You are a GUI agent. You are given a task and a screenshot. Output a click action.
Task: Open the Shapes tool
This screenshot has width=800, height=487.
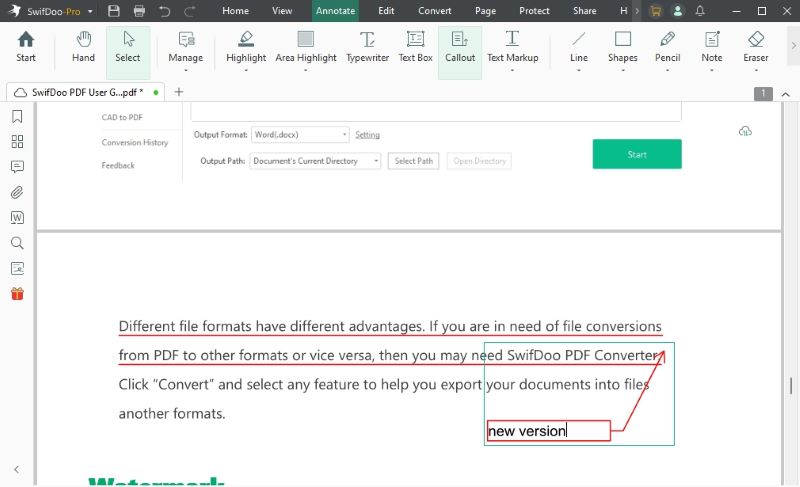(x=622, y=47)
